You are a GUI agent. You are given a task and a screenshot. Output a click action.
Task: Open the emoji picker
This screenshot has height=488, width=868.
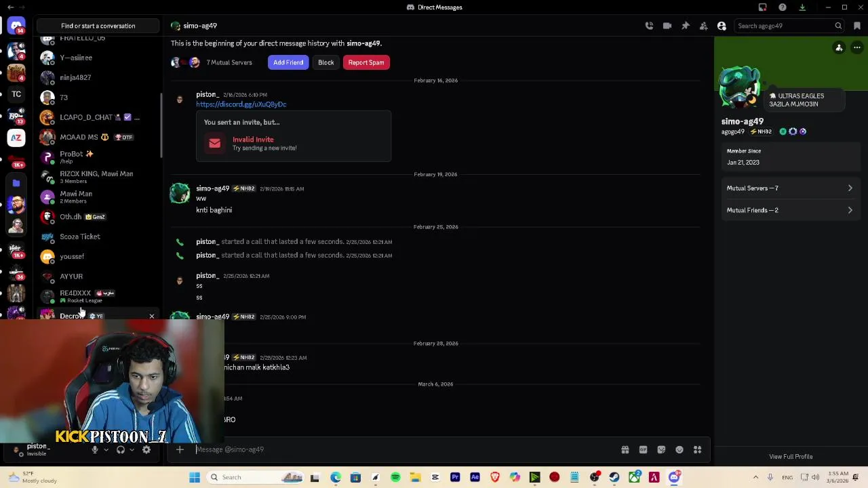point(679,449)
